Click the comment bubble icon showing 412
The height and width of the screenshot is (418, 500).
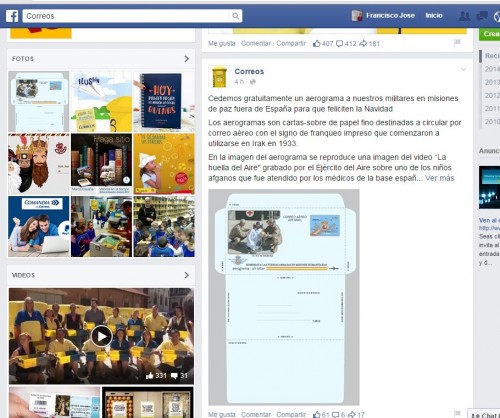tap(339, 44)
